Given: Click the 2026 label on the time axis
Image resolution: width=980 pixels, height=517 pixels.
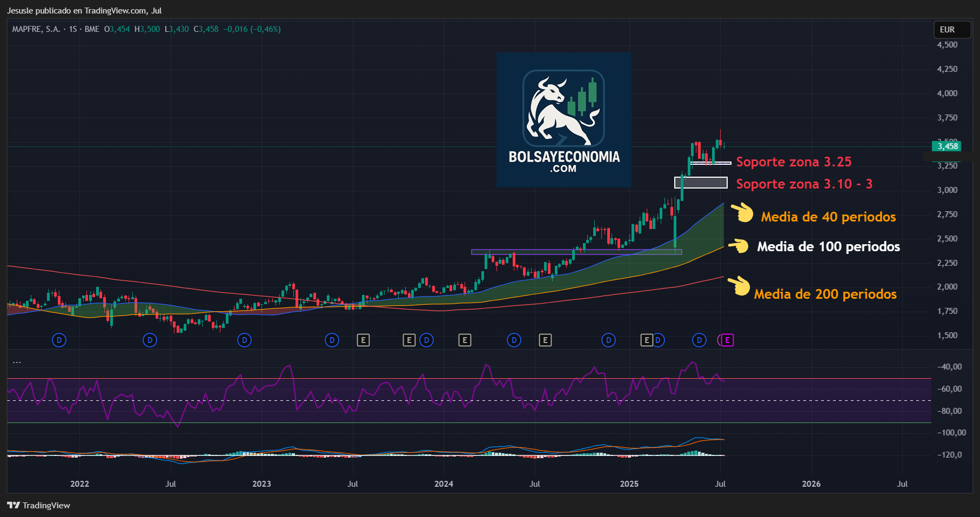Looking at the screenshot, I should (x=811, y=484).
